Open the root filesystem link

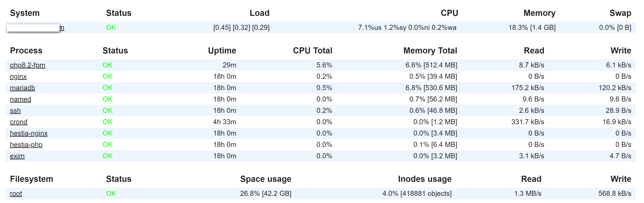pyautogui.click(x=16, y=194)
